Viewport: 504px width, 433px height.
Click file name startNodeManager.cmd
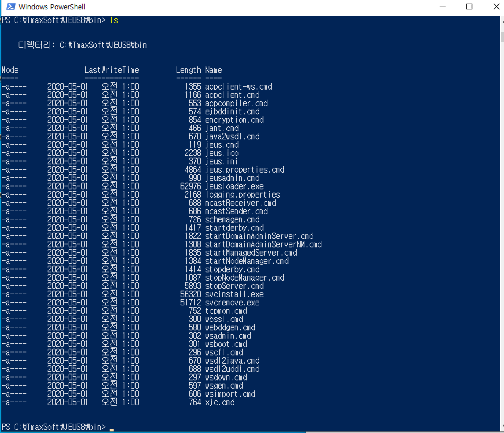pos(247,261)
